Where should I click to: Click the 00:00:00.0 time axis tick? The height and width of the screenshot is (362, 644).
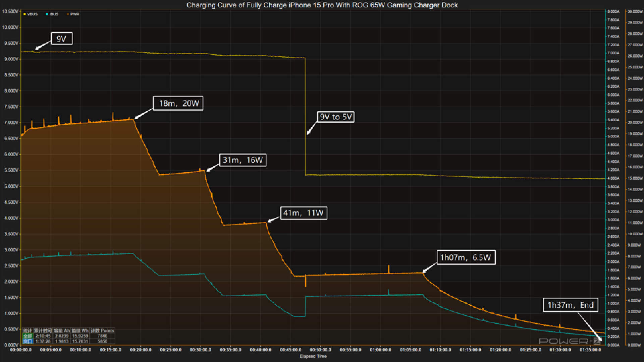coord(21,350)
